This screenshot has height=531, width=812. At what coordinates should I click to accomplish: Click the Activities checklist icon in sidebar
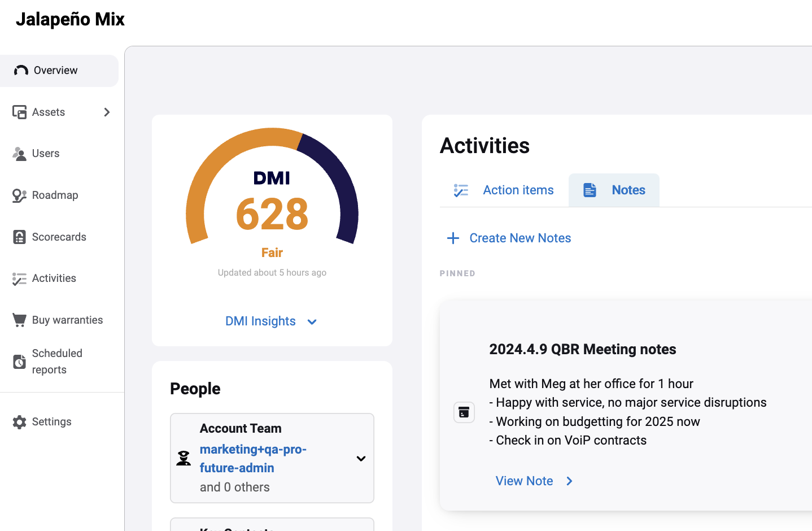click(x=19, y=278)
